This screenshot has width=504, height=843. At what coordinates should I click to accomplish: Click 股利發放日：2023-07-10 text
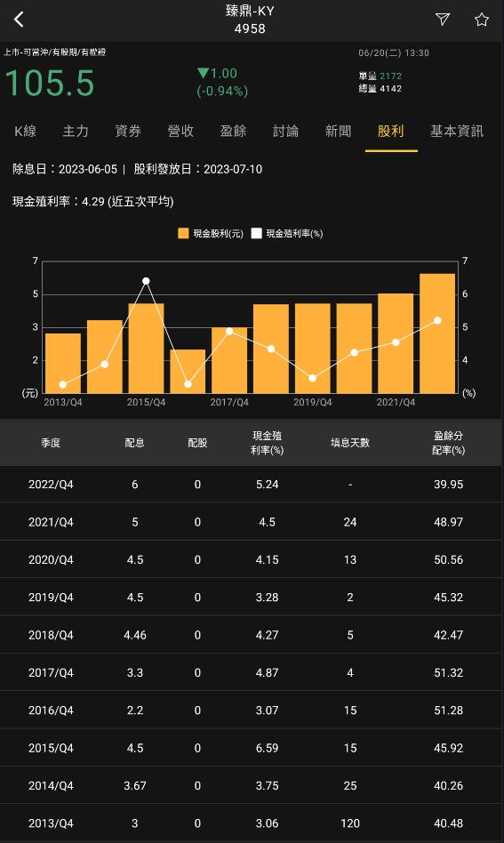tap(197, 169)
